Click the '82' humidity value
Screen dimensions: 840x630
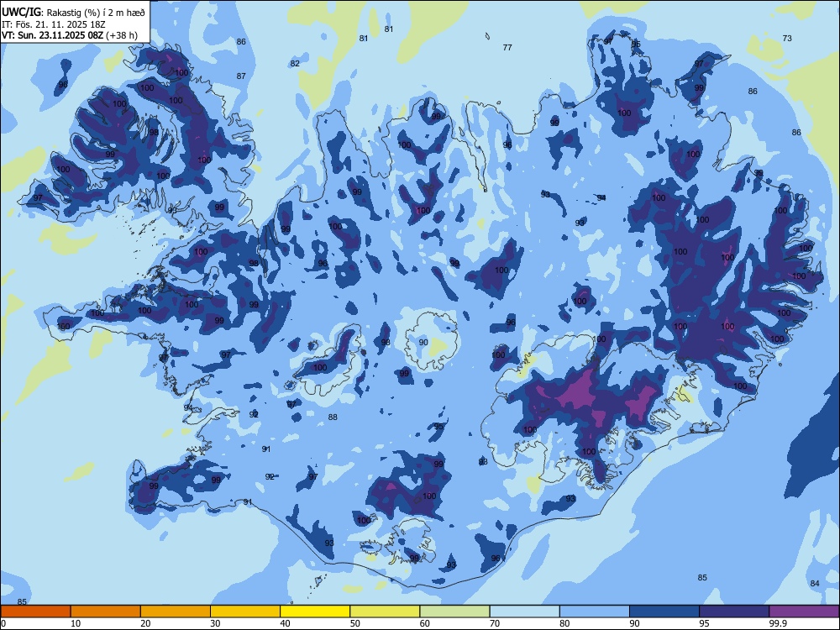coord(295,63)
